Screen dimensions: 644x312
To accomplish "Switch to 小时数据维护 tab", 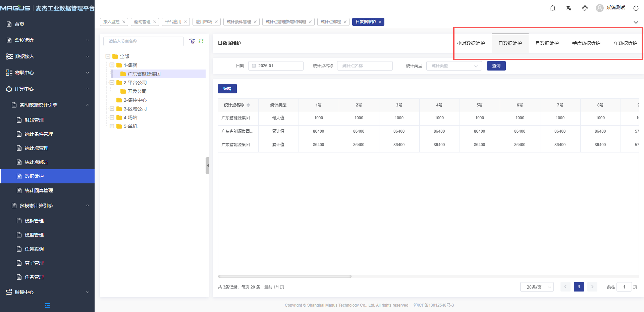I will coord(471,43).
